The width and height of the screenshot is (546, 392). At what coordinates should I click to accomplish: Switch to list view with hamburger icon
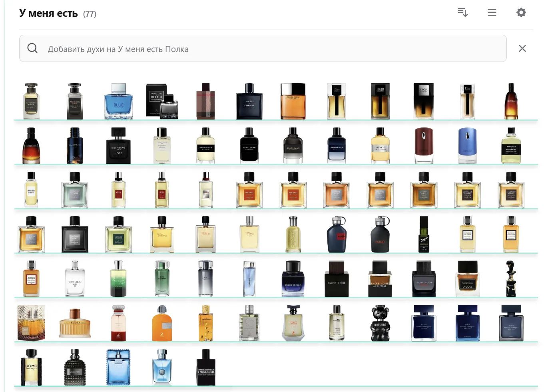click(492, 12)
